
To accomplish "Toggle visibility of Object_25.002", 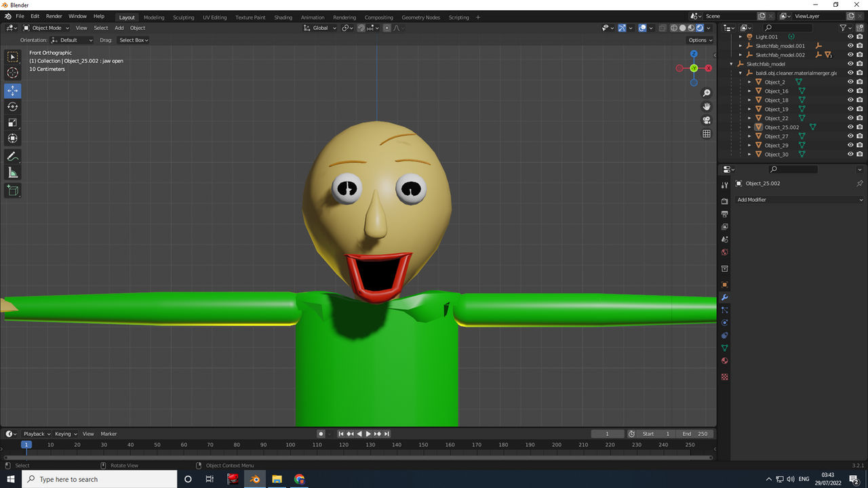I will 850,127.
